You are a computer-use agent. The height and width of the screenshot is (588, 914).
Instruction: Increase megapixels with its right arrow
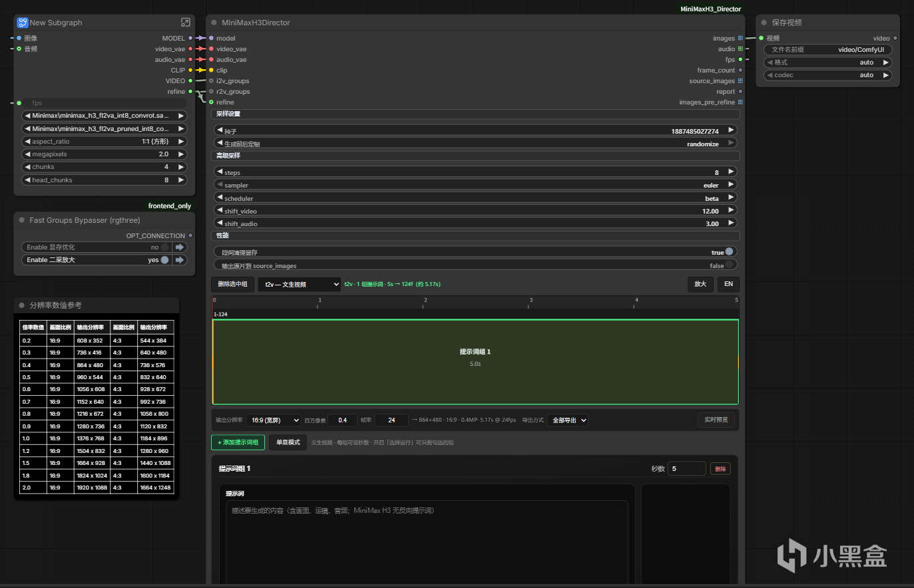point(180,154)
